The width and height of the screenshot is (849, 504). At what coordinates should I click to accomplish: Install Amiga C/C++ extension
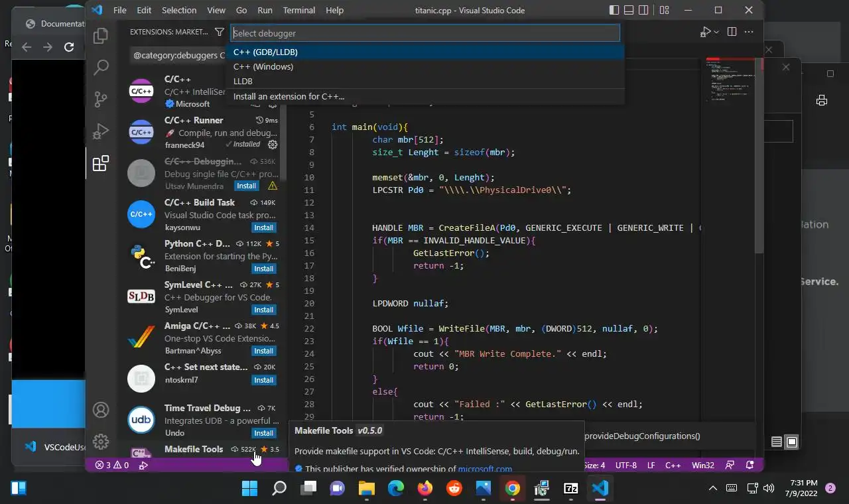[264, 351]
